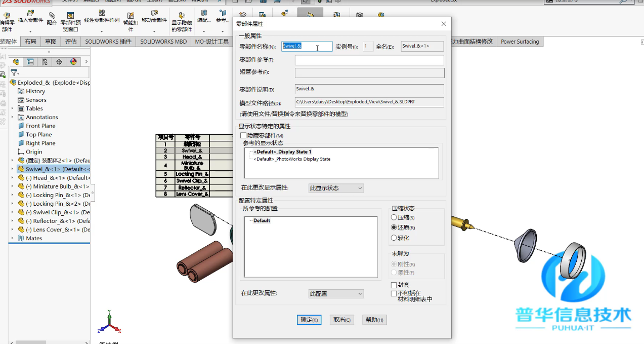
Task: Expand Tables node in feature tree
Action: click(x=13, y=108)
